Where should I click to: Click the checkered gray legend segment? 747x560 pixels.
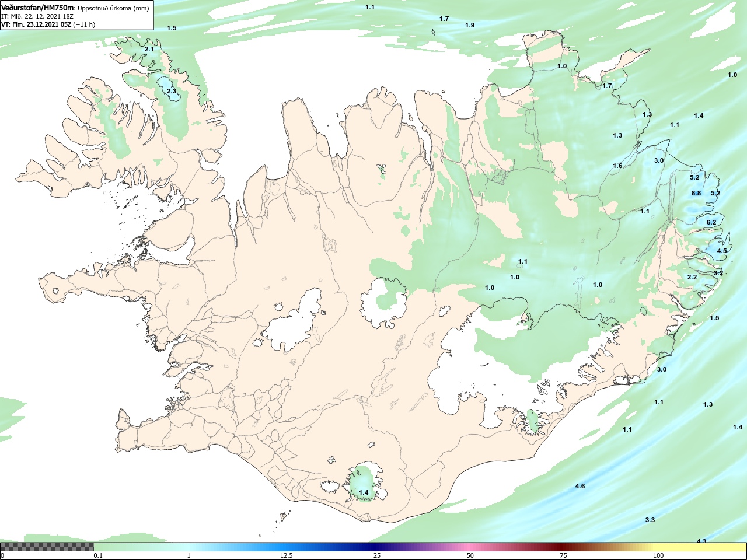[x=47, y=547]
